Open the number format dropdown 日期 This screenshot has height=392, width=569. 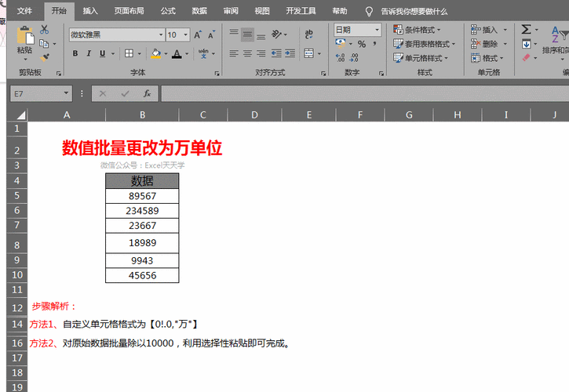point(377,30)
